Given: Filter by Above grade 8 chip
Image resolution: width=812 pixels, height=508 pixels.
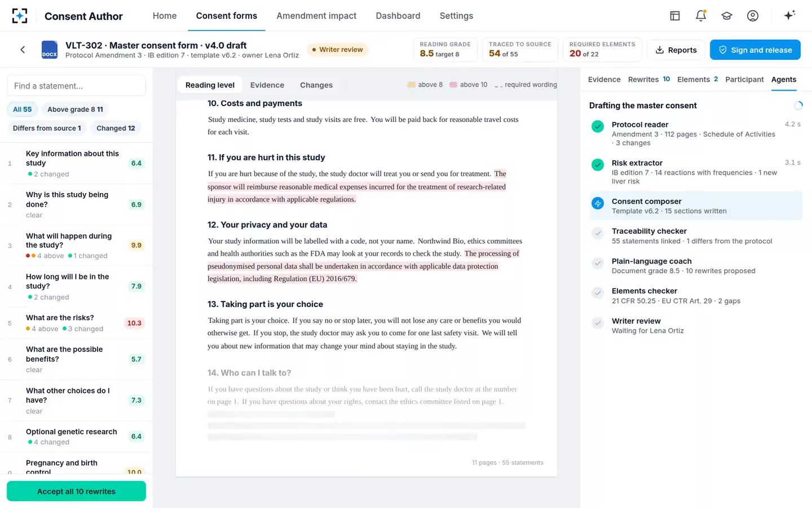Looking at the screenshot, I should 75,110.
